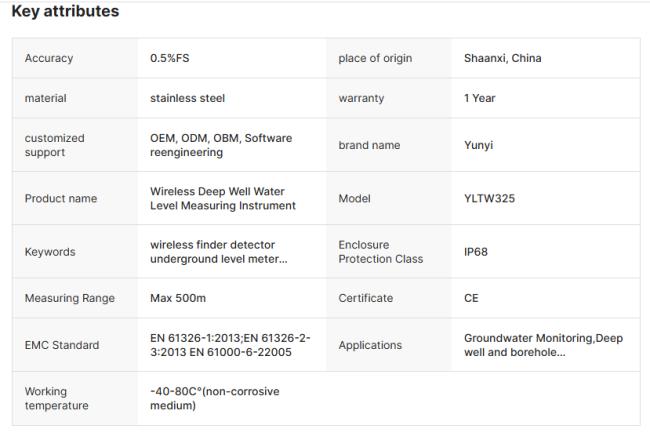Click the "1 Year" warranty value
Screen dimensions: 650x436
pos(479,98)
